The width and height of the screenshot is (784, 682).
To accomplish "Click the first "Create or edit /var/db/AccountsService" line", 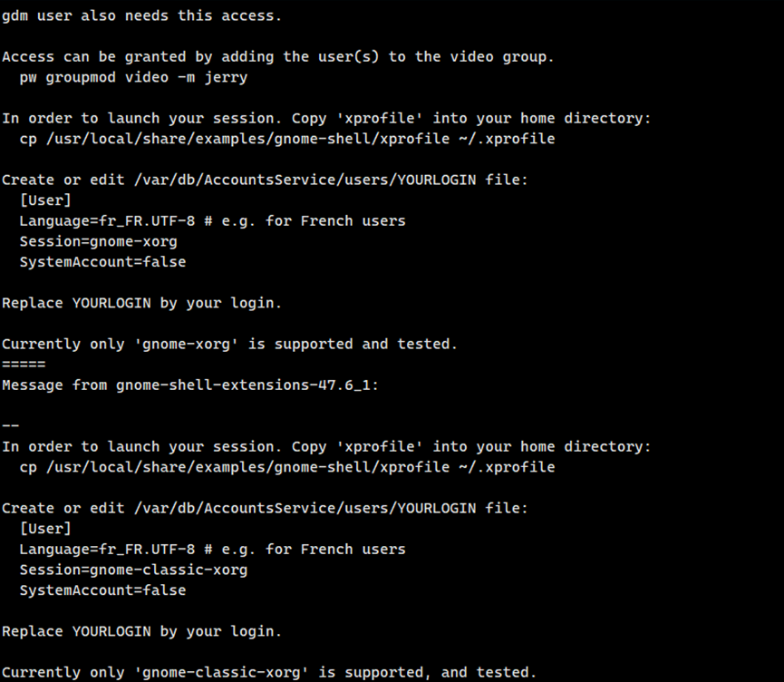I will click(x=265, y=180).
